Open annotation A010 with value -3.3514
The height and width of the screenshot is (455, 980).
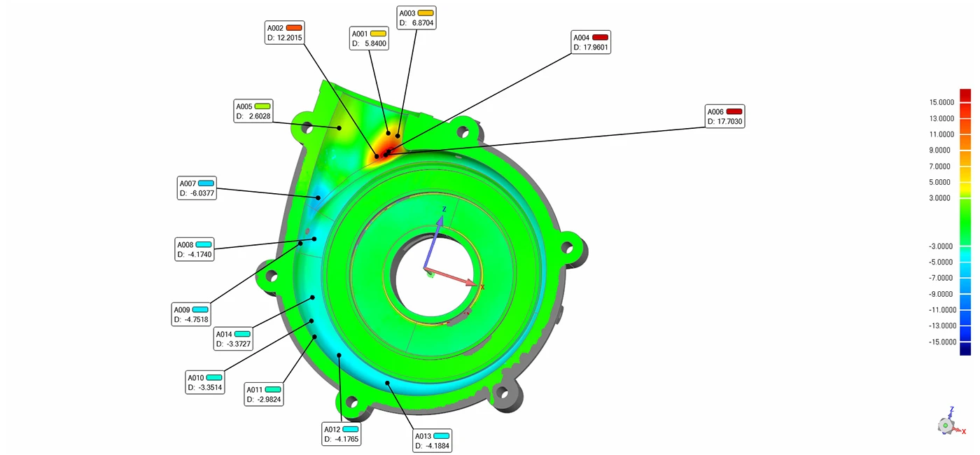point(204,381)
